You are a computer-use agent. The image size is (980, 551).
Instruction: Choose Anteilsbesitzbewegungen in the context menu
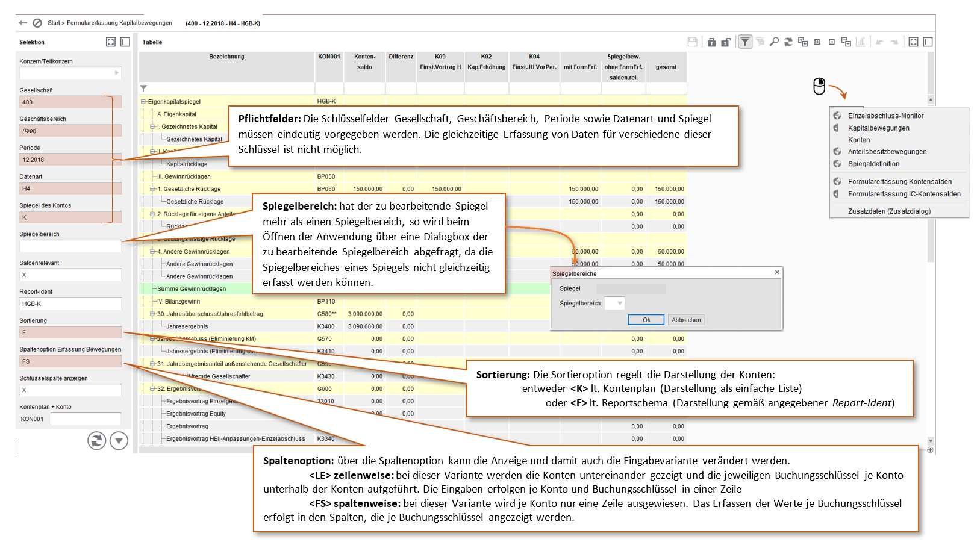tap(887, 152)
